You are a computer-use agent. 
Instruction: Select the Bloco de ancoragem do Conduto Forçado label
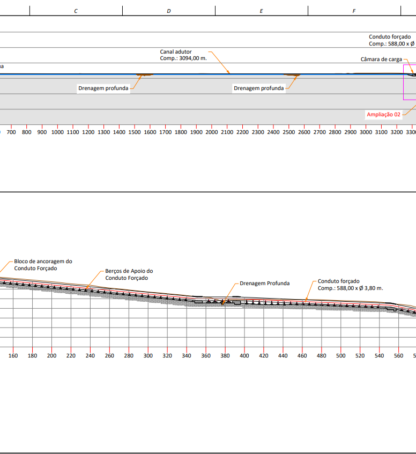click(x=43, y=265)
